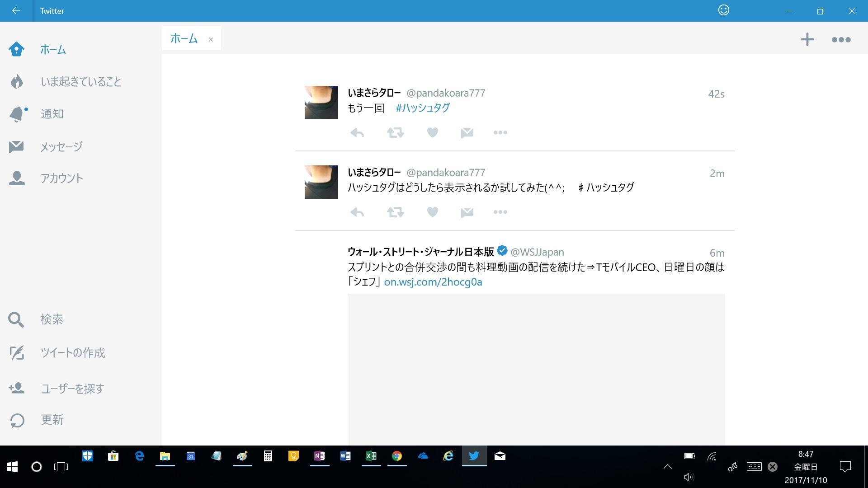Close the ホーム tab with its x
The width and height of the screenshot is (868, 488).
(x=211, y=39)
